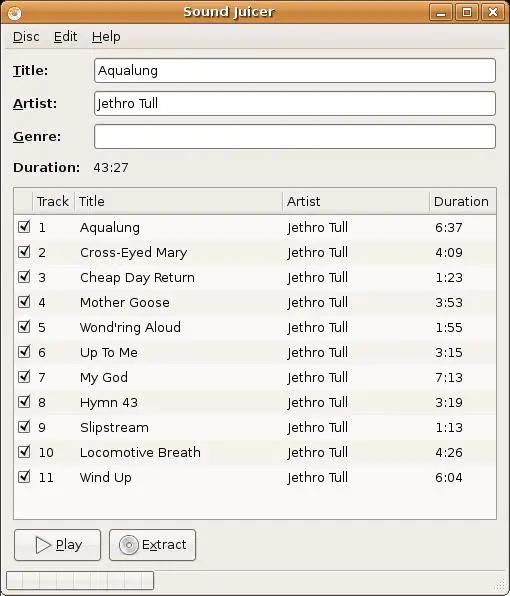Click the track number 11 cell
The image size is (510, 596).
coord(46,477)
